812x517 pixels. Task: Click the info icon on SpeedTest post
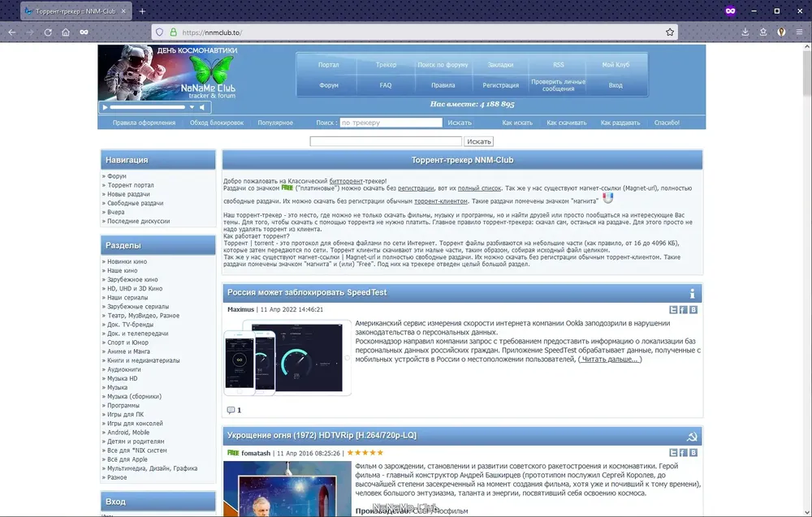coord(692,294)
